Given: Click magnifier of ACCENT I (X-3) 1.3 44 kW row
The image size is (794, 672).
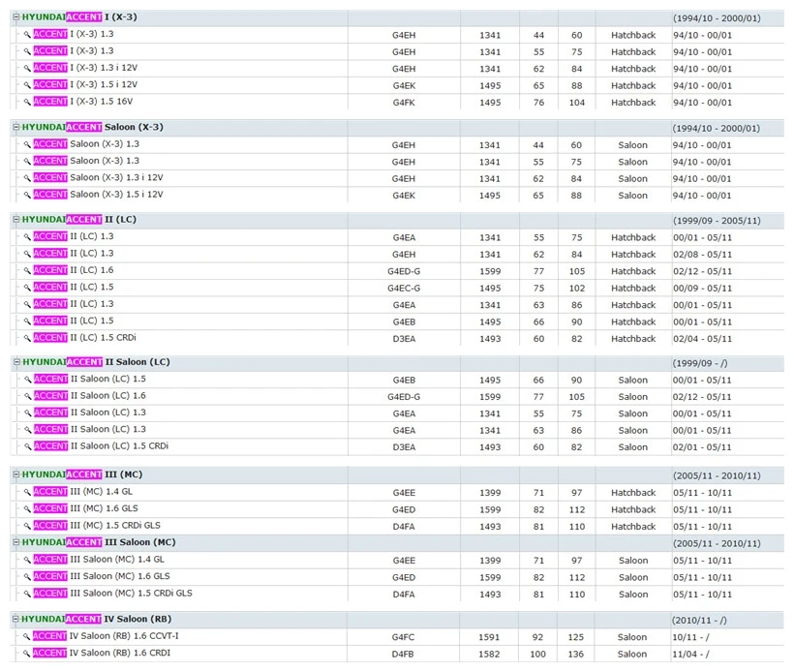Looking at the screenshot, I should point(27,35).
